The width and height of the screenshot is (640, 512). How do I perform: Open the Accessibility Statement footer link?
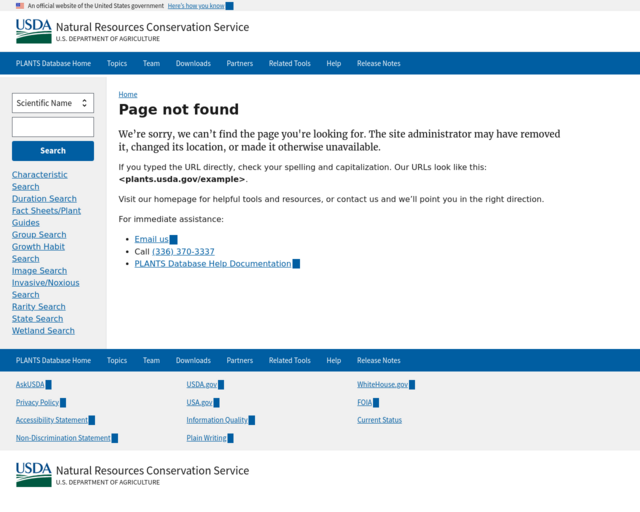52,420
